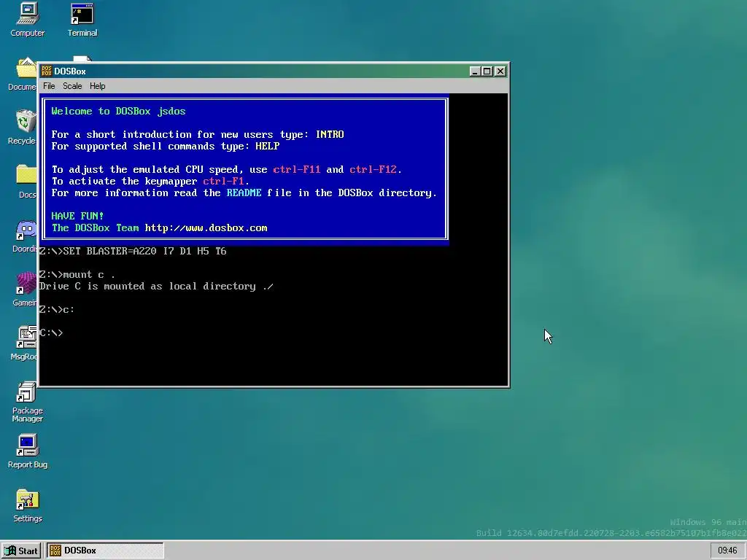
Task: Open the Settings desktop icon
Action: [x=27, y=505]
